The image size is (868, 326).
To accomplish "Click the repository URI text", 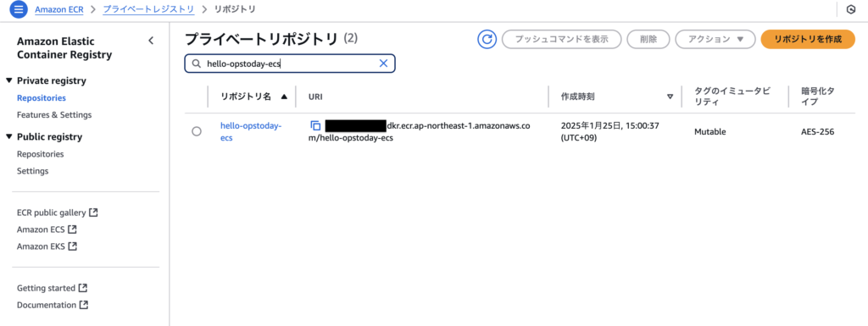I will [420, 131].
